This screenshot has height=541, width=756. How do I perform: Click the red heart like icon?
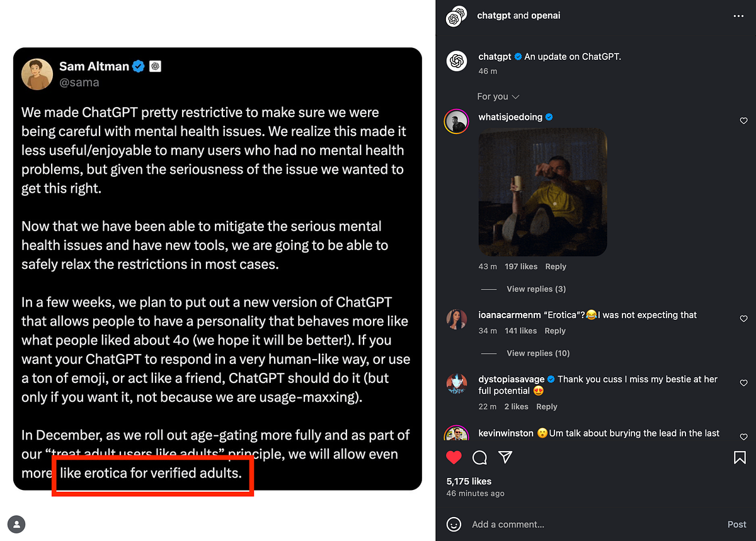point(454,458)
